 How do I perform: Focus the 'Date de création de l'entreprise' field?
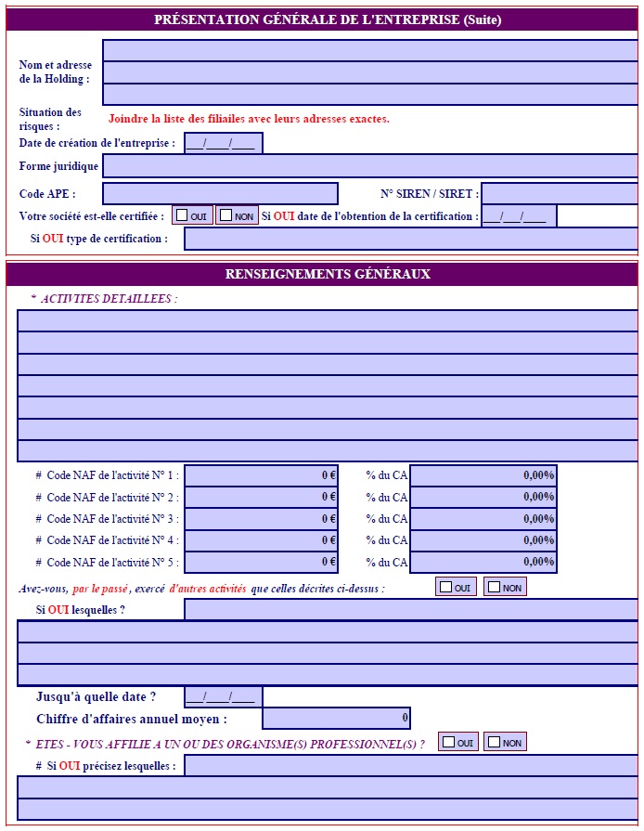click(x=224, y=143)
